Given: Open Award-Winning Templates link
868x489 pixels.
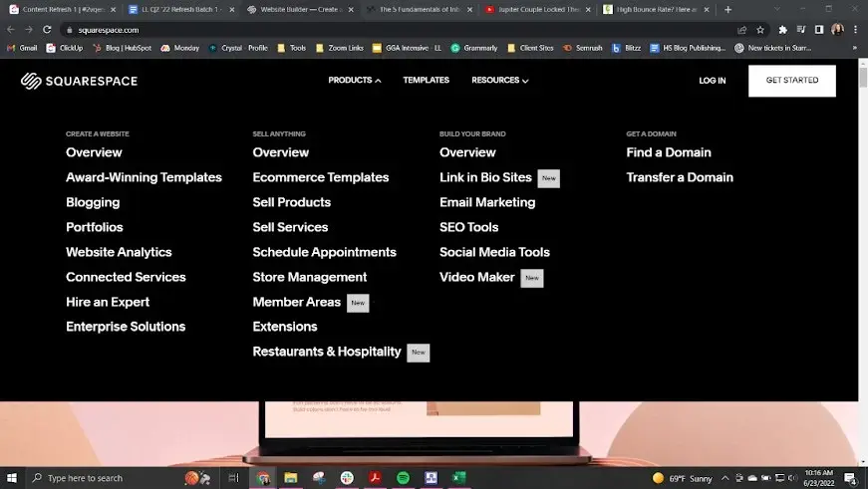Looking at the screenshot, I should [144, 177].
